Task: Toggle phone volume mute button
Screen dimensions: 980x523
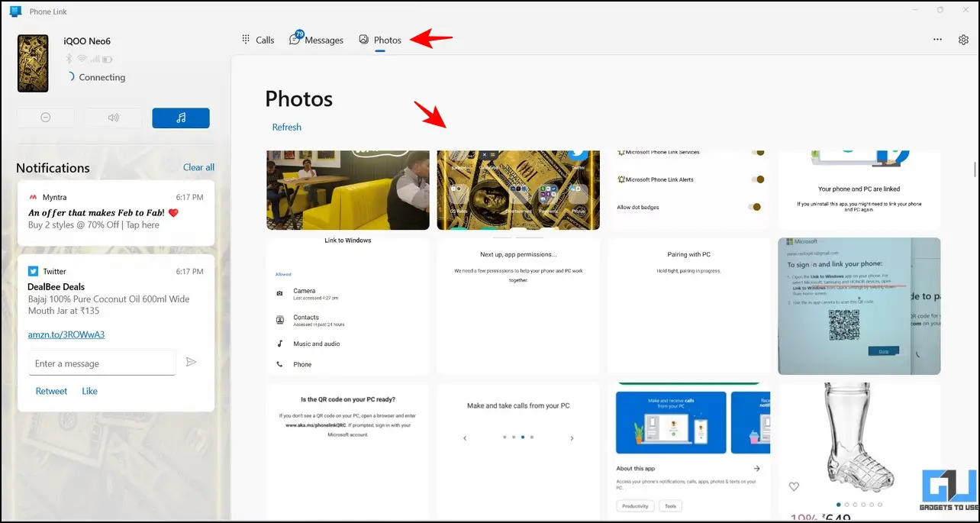Action: (x=113, y=118)
